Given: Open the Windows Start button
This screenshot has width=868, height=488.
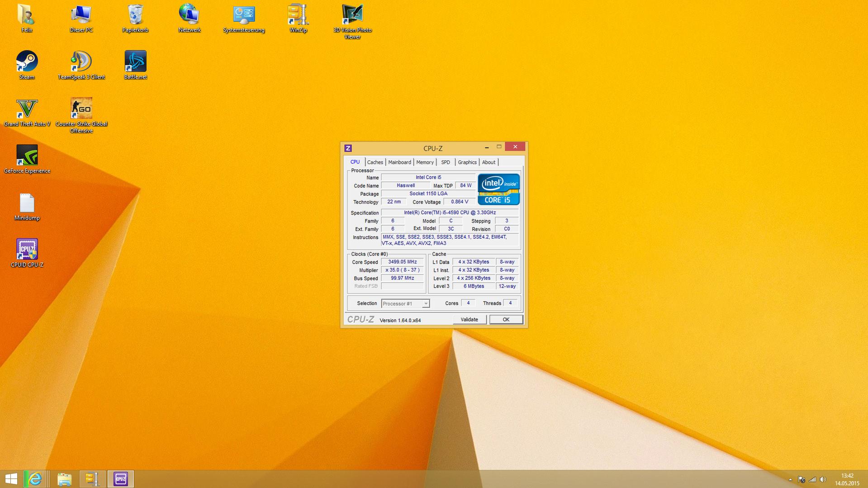Looking at the screenshot, I should pos(11,479).
